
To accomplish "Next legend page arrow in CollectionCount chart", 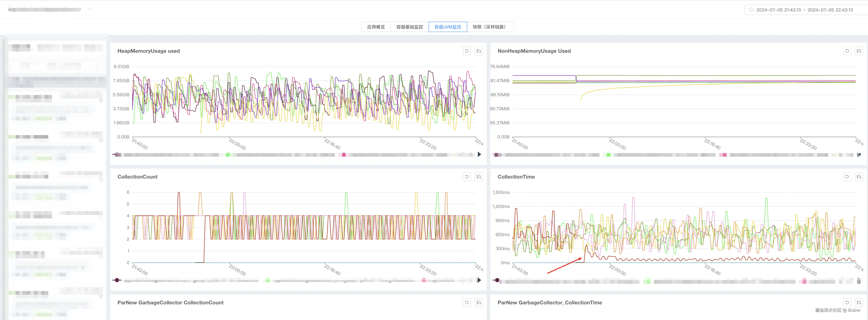I will pyautogui.click(x=480, y=280).
